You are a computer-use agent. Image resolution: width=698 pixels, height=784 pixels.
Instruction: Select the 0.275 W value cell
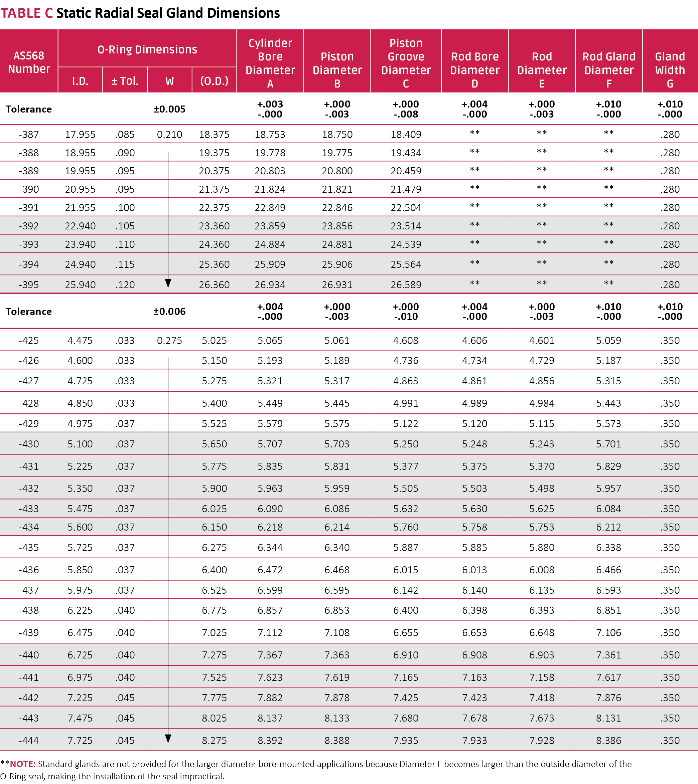169,341
